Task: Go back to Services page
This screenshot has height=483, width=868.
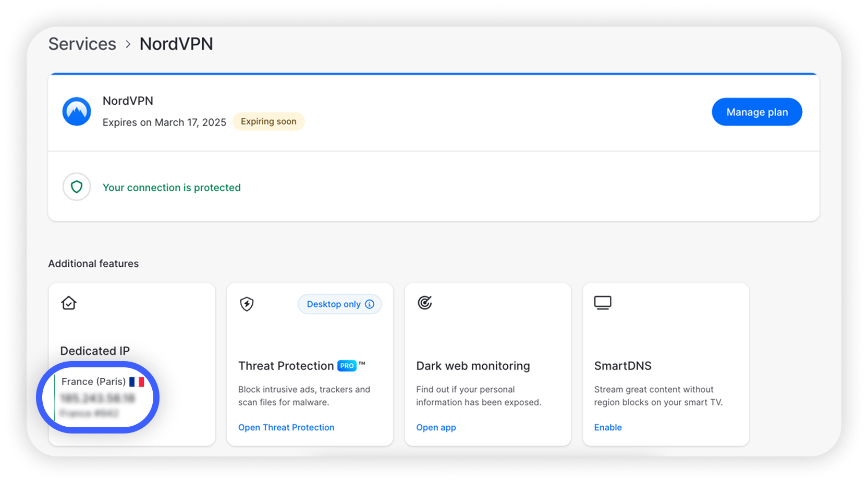Action: 82,44
